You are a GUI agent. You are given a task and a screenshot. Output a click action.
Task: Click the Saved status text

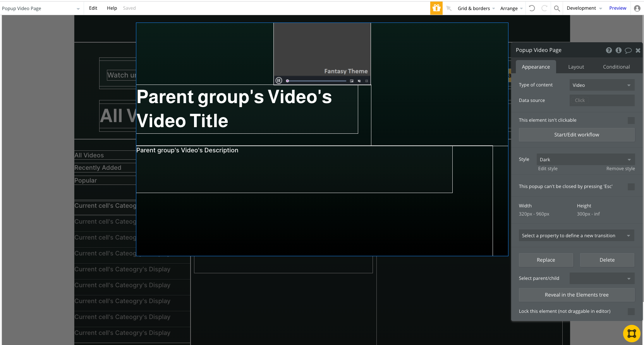click(129, 8)
